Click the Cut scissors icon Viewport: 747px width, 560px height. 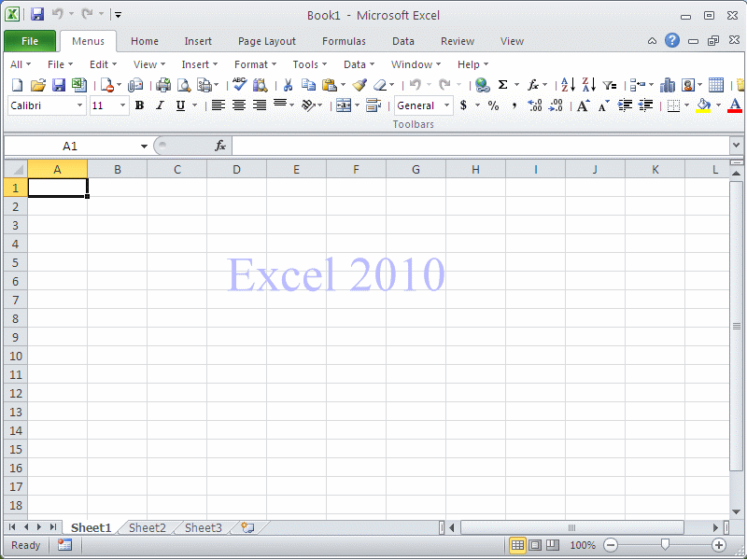288,85
